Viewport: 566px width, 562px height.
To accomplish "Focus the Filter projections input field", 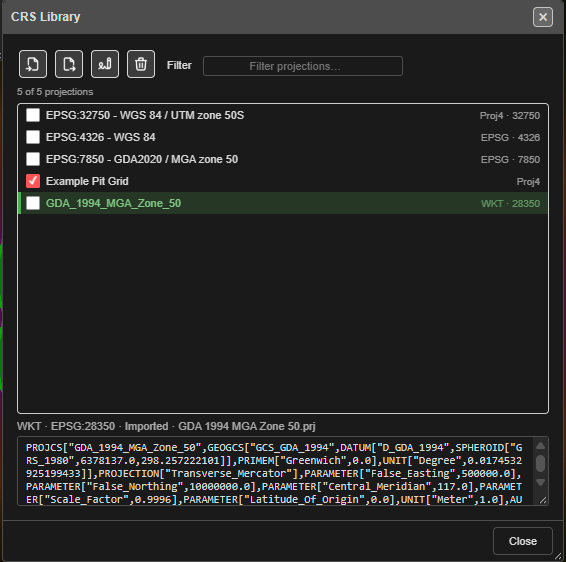I will tap(303, 66).
